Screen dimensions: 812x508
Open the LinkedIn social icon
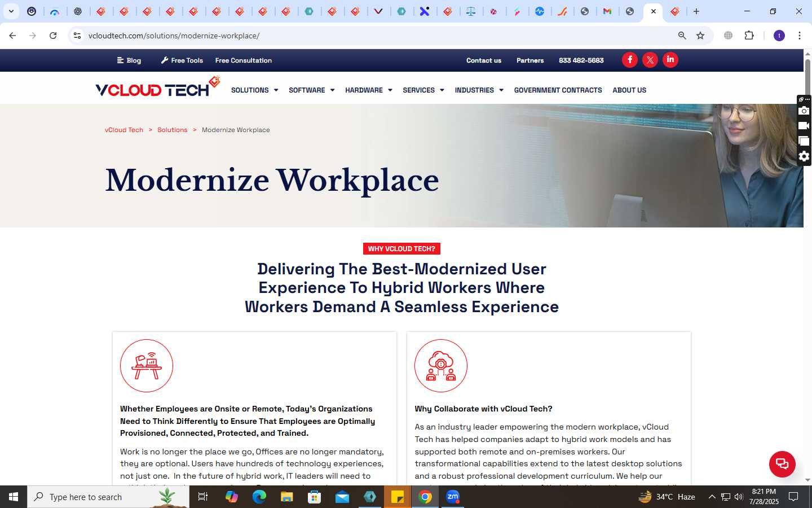click(x=670, y=60)
